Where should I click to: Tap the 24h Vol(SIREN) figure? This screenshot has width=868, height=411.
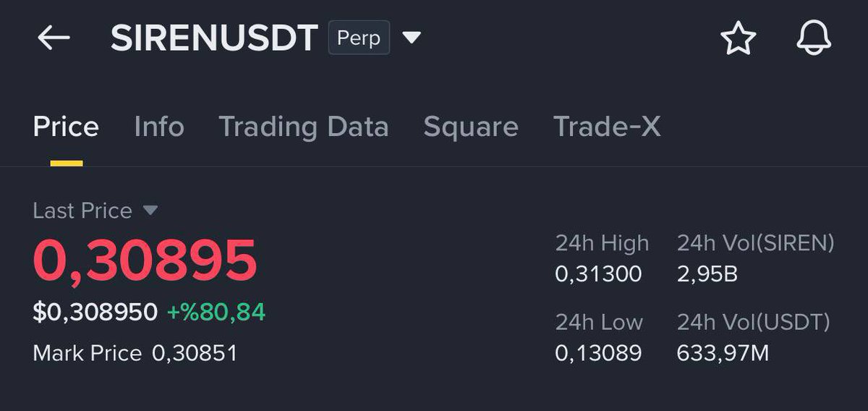(707, 274)
